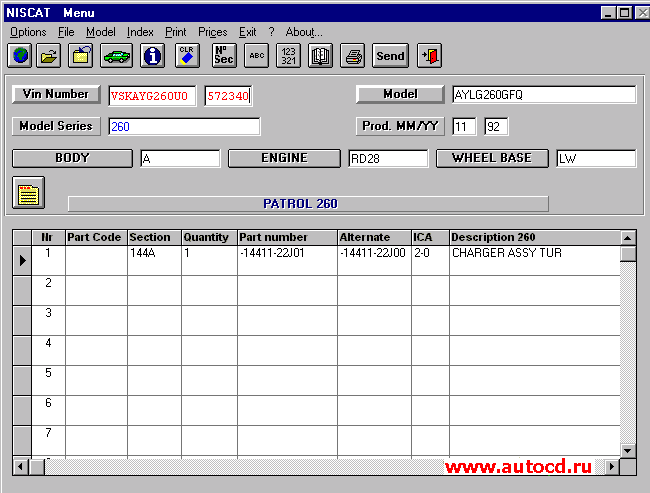
Task: Click the 123 321 numeric index icon
Action: coord(288,56)
